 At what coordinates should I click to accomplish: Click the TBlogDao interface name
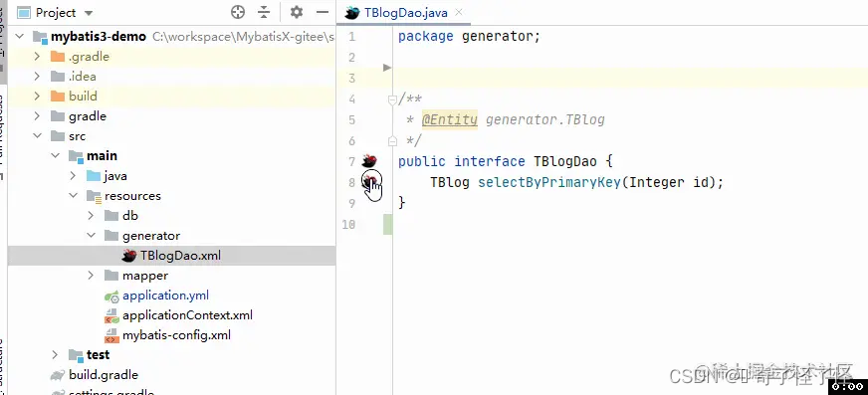(x=565, y=161)
